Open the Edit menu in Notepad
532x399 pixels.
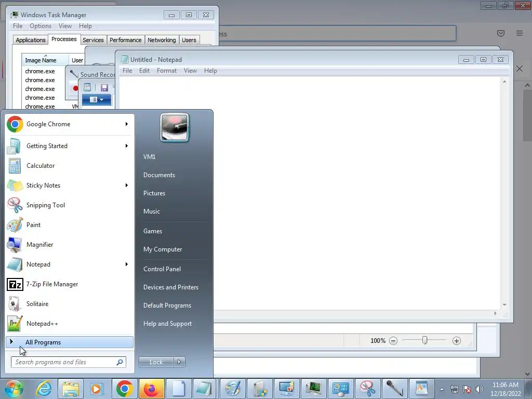[x=144, y=71]
